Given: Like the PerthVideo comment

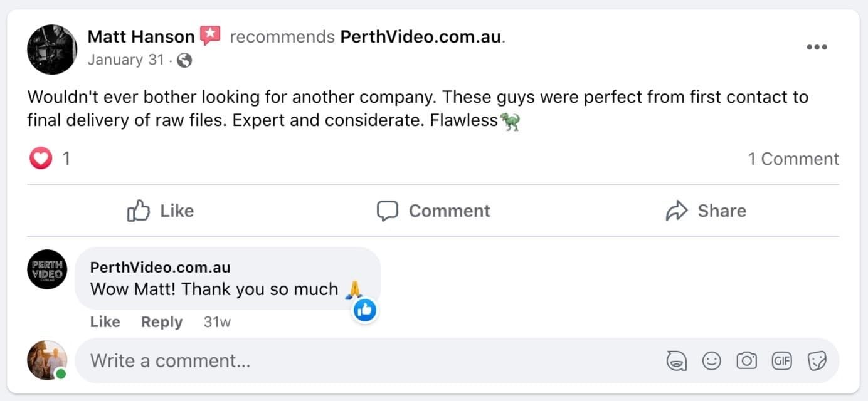Looking at the screenshot, I should click(105, 322).
